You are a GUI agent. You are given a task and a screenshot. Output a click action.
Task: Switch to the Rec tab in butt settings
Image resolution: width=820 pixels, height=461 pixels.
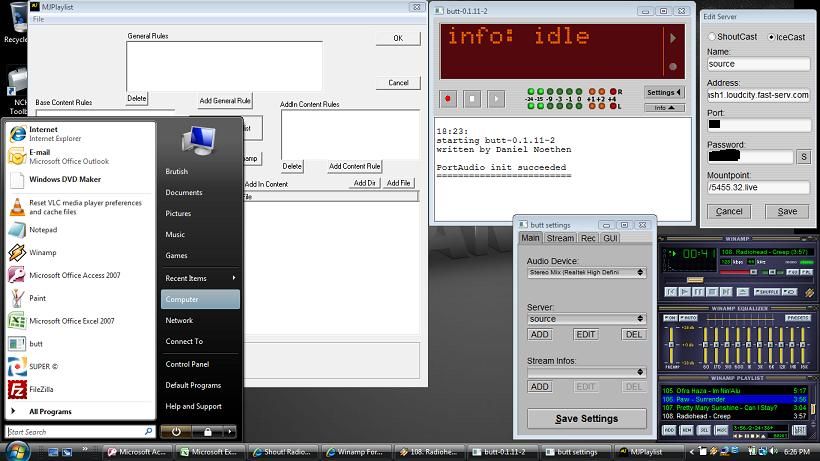[x=588, y=238]
